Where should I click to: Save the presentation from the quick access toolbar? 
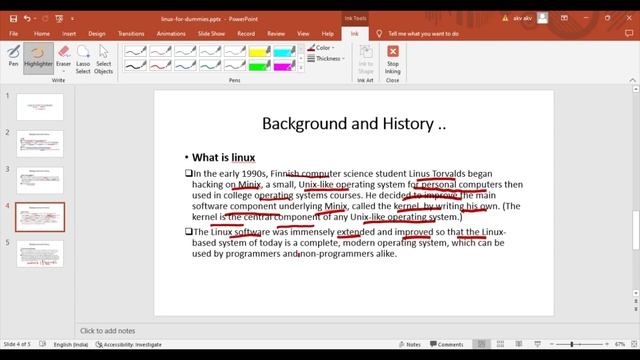(x=13, y=19)
